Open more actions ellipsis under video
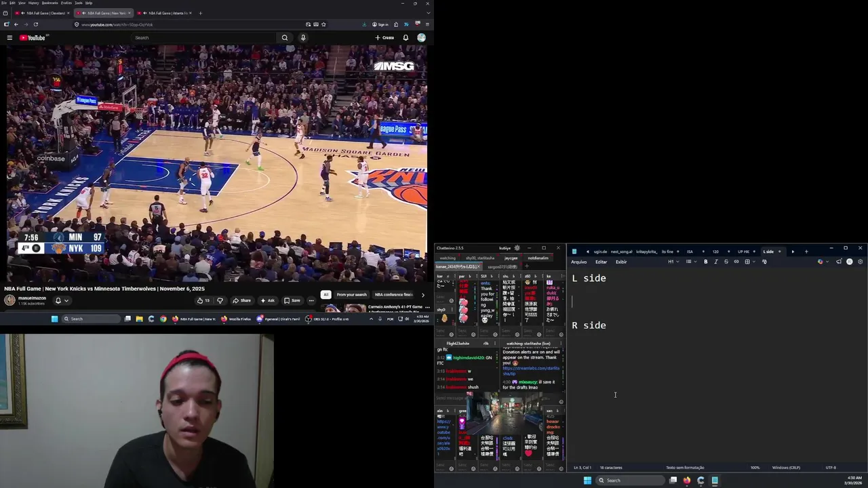This screenshot has width=868, height=488. click(311, 300)
